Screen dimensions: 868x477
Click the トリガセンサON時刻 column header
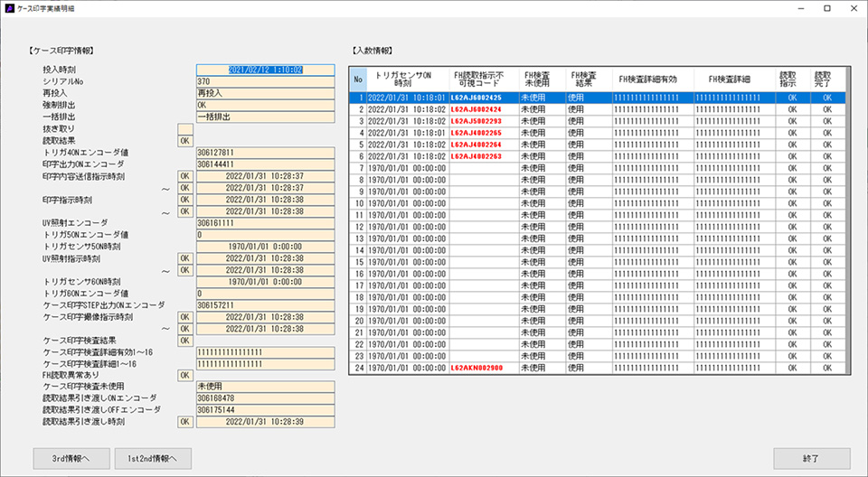tap(410, 79)
